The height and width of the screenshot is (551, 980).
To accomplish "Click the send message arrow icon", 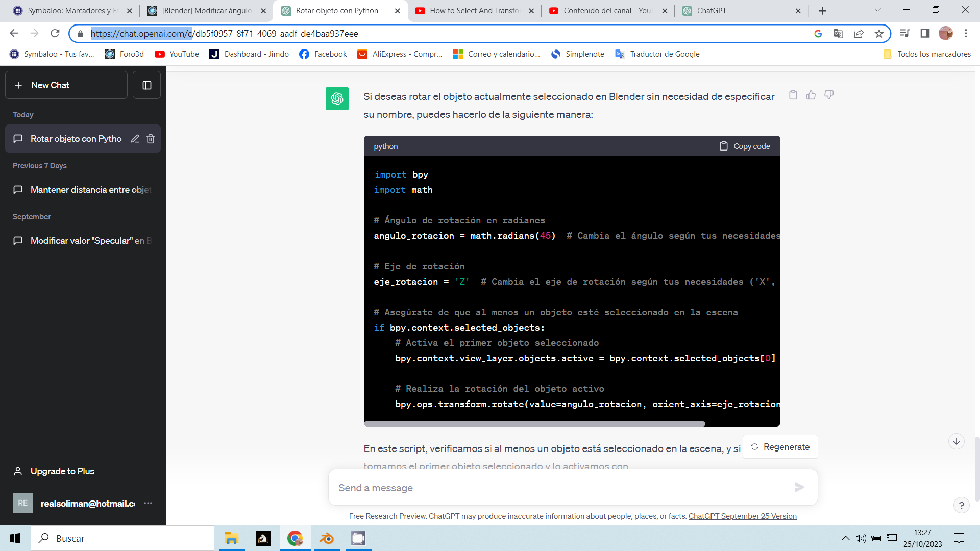I will [799, 488].
